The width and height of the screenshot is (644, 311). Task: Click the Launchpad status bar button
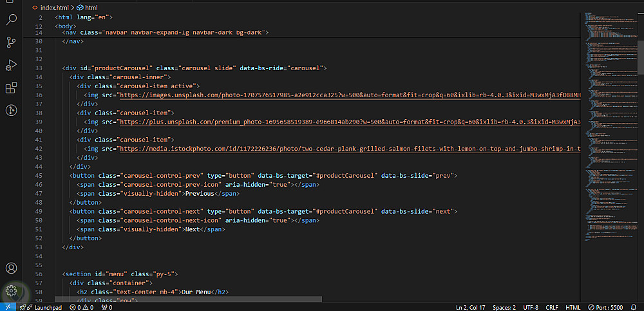(x=44, y=307)
